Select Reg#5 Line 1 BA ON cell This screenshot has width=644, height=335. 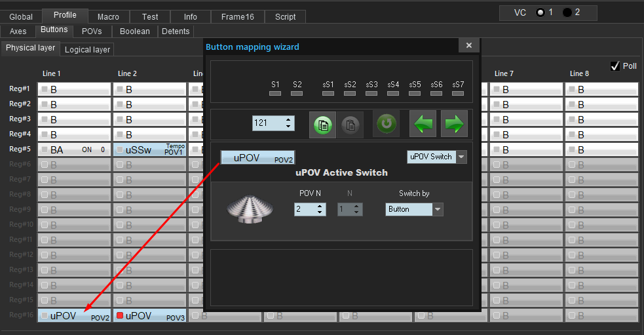point(74,149)
